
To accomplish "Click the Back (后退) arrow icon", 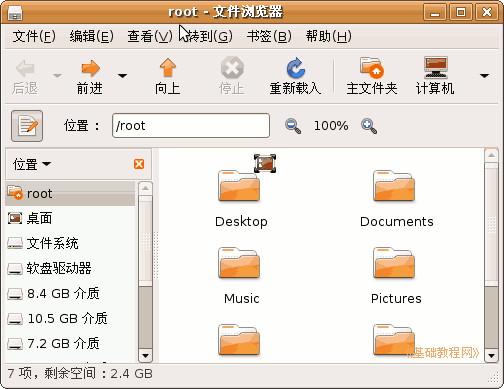I will (x=25, y=68).
